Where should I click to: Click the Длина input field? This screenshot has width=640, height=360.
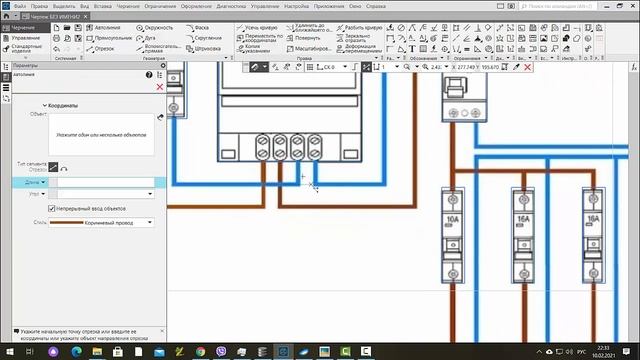click(x=105, y=182)
